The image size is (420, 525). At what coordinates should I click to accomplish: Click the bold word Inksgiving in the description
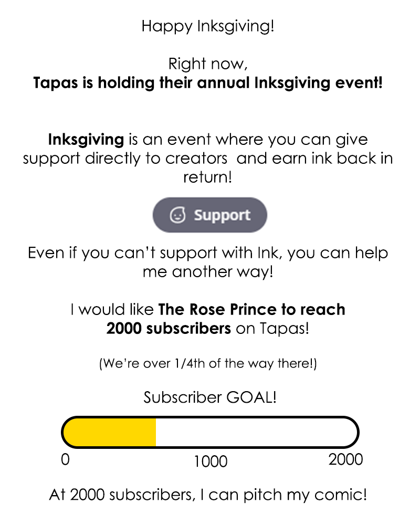86,140
